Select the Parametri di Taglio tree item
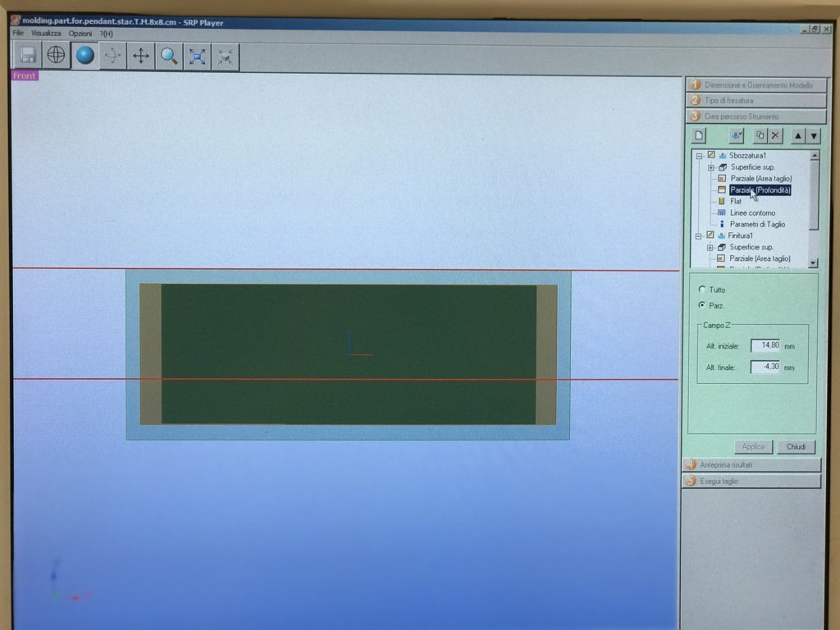This screenshot has height=630, width=840. point(757,225)
